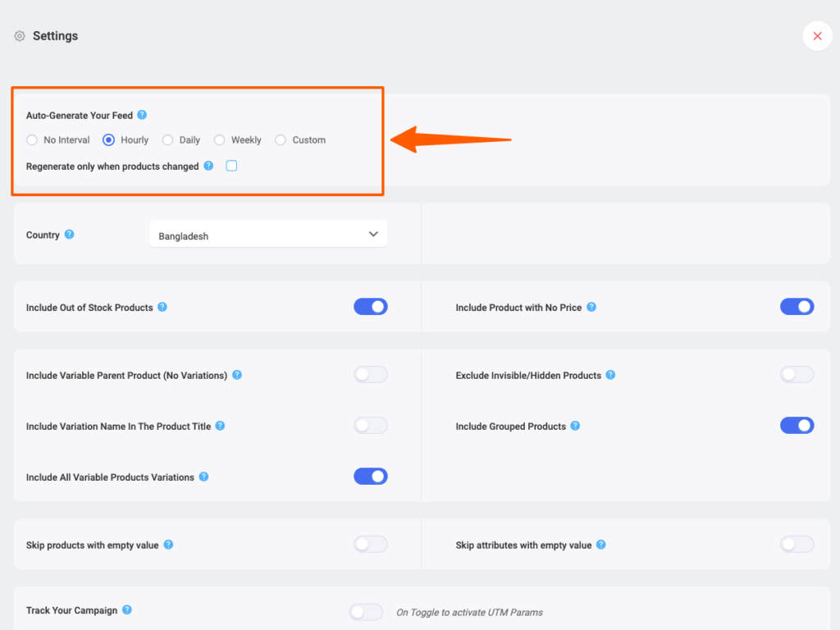Show help for Include All Variable Products Variations
This screenshot has height=630, width=840.
(203, 477)
